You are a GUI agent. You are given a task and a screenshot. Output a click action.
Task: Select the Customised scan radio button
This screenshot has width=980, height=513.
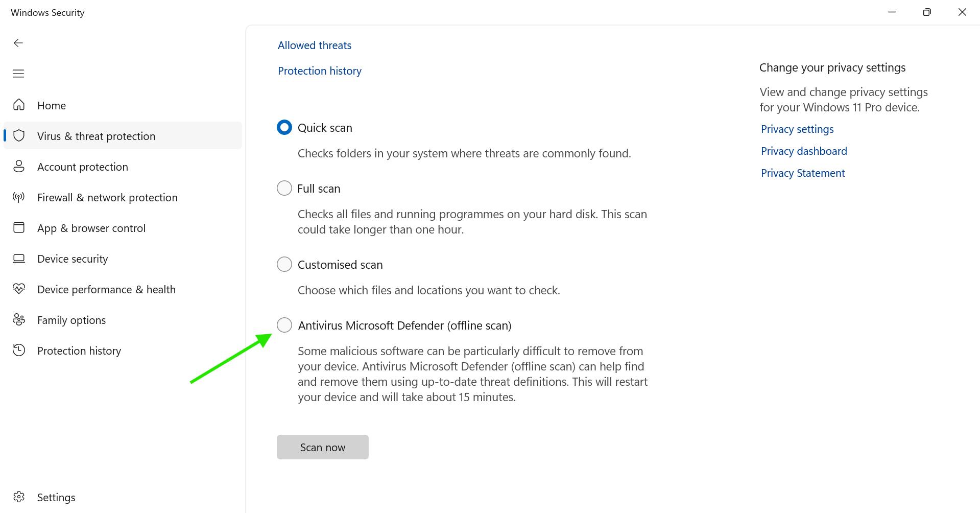click(x=284, y=264)
